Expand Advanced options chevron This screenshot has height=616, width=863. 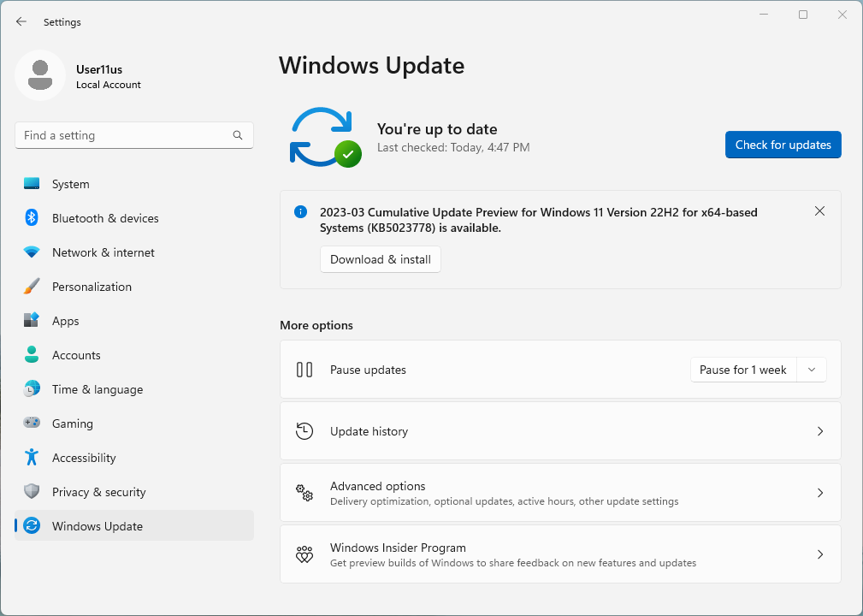click(820, 493)
